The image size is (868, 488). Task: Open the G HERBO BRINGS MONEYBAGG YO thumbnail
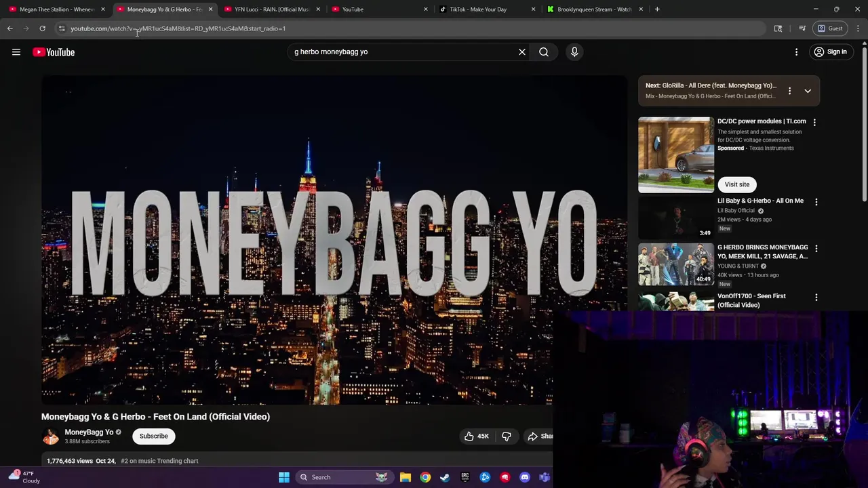pos(675,264)
